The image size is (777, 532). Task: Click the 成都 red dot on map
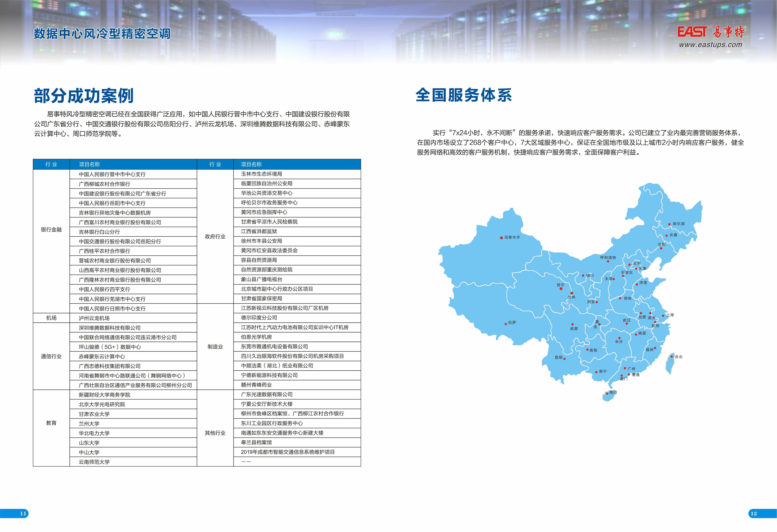point(572,324)
